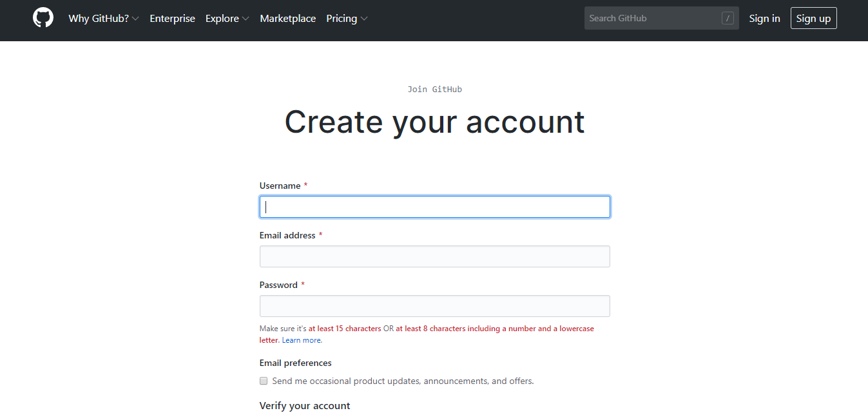Viewport: 868px width, 413px height.
Task: Click the Create your account heading
Action: coord(435,122)
